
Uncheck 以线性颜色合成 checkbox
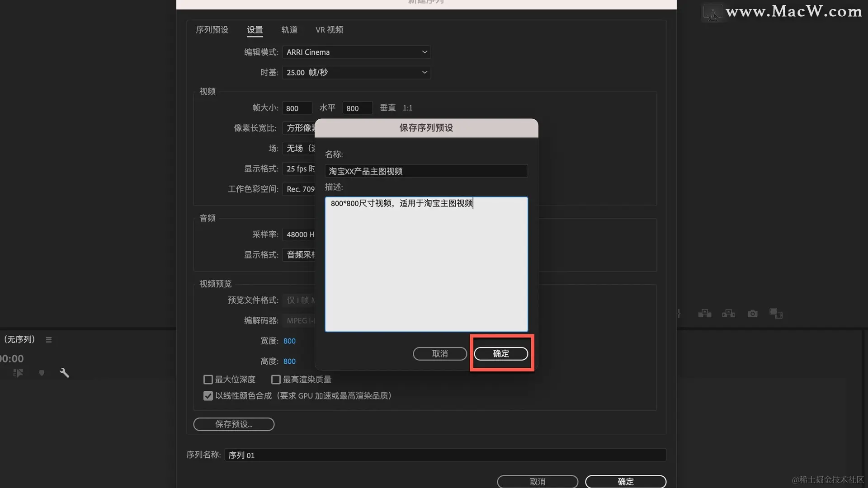point(208,396)
